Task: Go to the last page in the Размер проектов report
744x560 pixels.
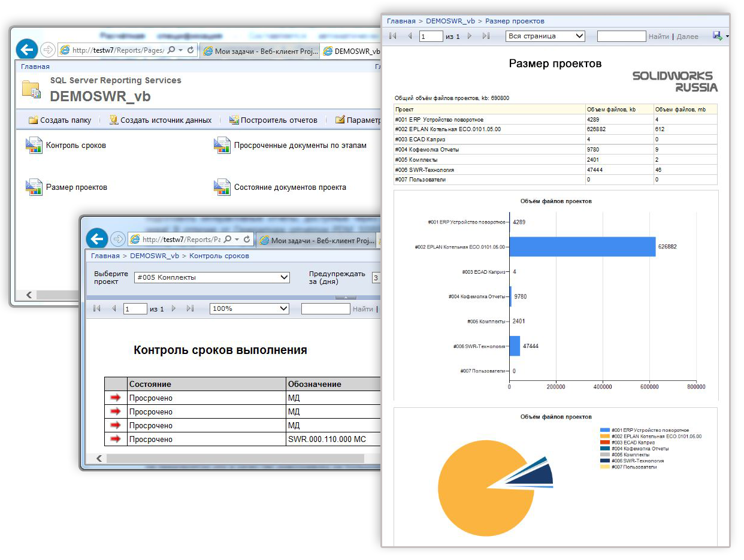Action: [486, 36]
